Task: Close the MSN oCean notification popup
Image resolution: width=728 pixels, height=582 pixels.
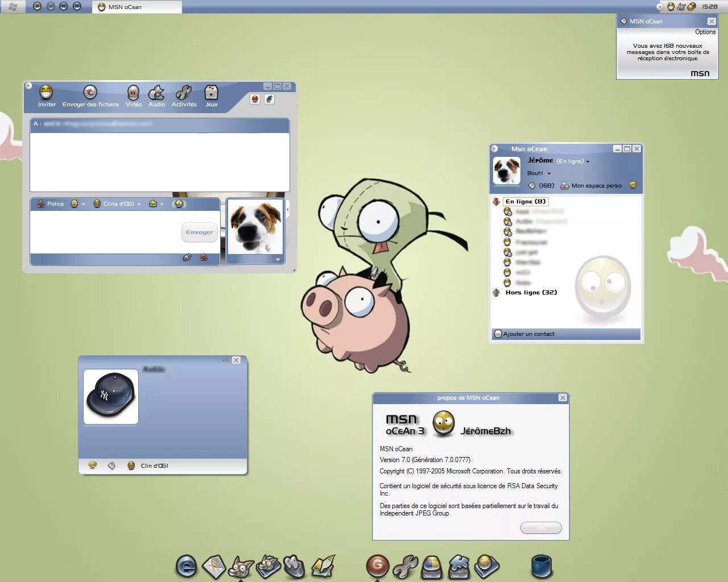Action: pyautogui.click(x=712, y=21)
